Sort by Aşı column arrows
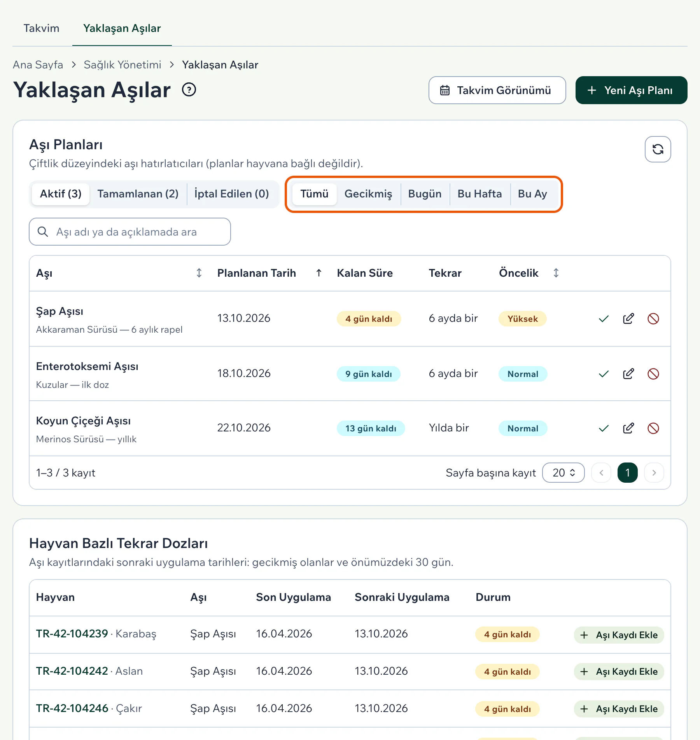700x740 pixels. pyautogui.click(x=199, y=273)
